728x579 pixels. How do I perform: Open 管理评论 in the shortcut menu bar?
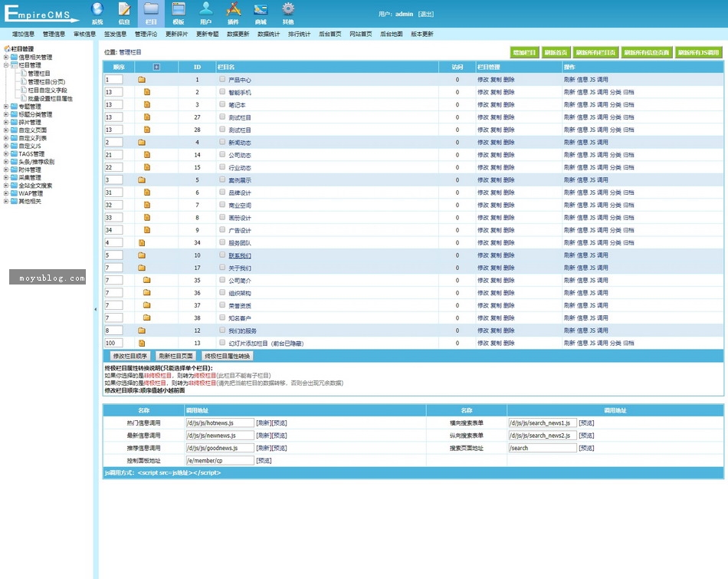(x=146, y=34)
